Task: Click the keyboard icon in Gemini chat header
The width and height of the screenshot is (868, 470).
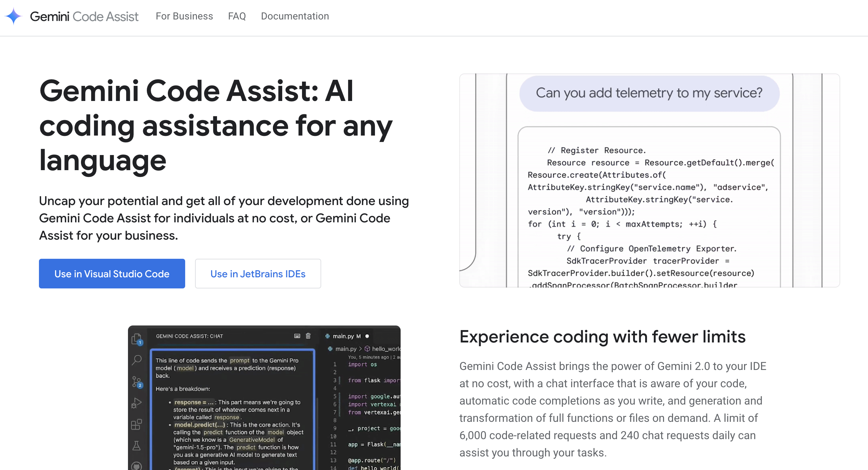Action: coord(297,336)
